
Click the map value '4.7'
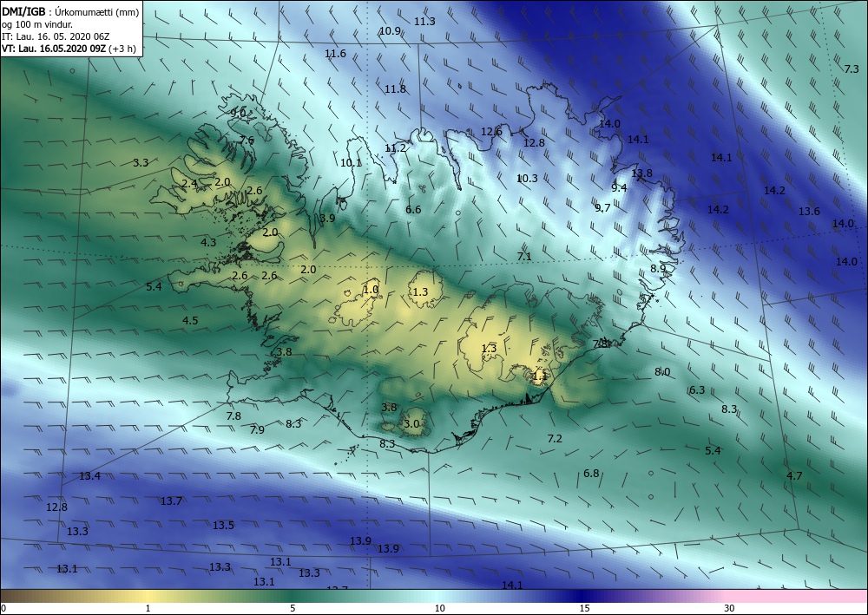coord(794,475)
